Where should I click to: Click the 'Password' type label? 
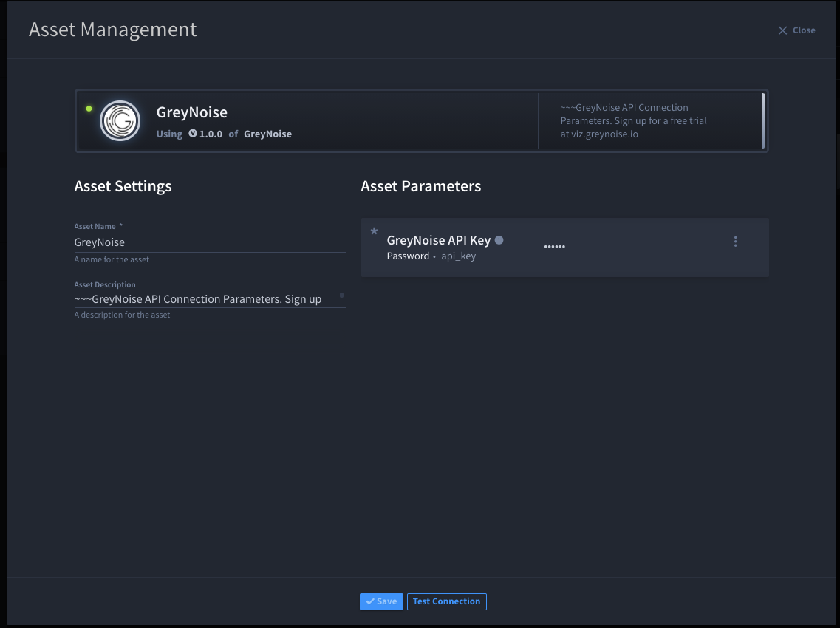click(x=408, y=256)
